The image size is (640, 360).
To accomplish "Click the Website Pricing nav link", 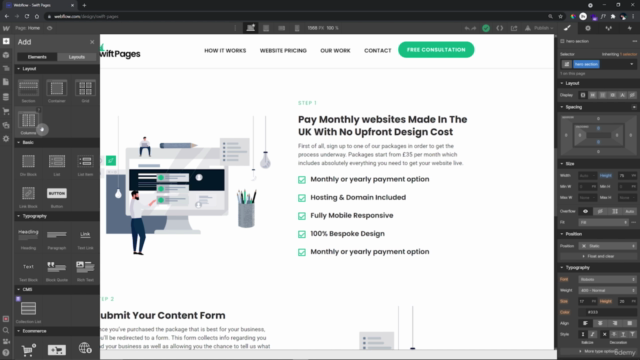I will 283,51.
